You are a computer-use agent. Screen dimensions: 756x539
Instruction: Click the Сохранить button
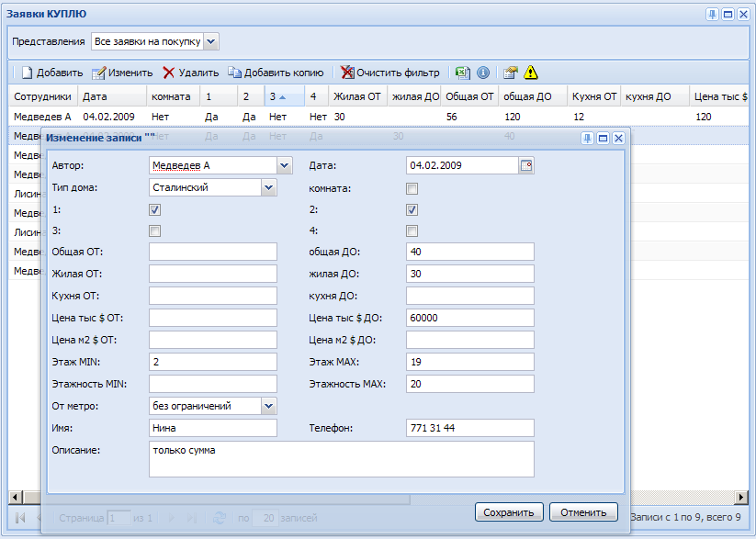[x=509, y=512]
